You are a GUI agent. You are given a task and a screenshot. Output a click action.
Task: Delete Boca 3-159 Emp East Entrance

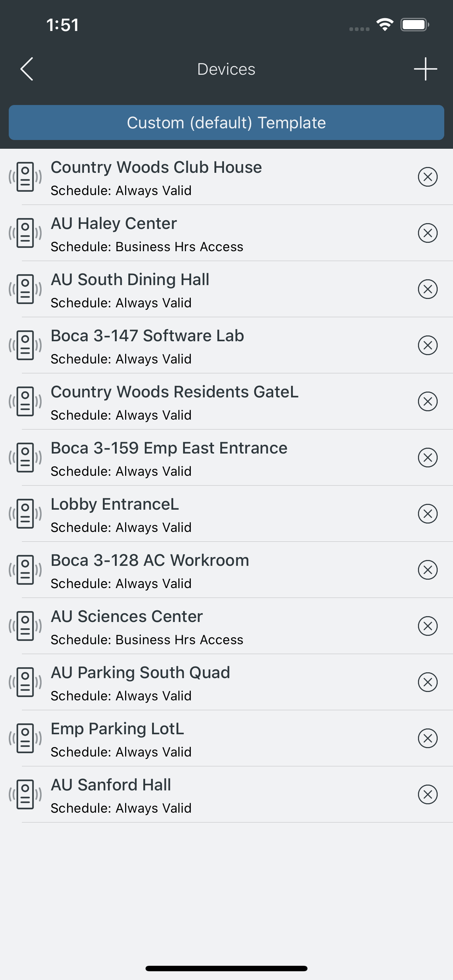[427, 457]
